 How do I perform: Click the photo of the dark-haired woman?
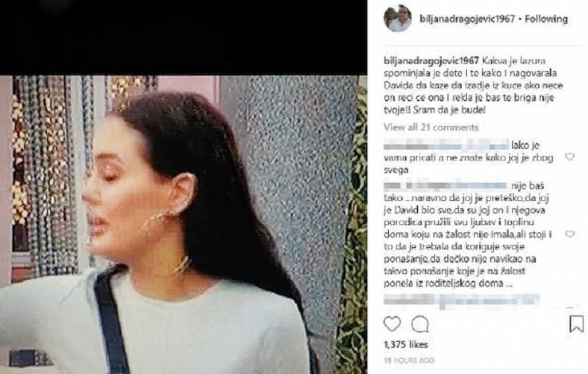point(184,225)
